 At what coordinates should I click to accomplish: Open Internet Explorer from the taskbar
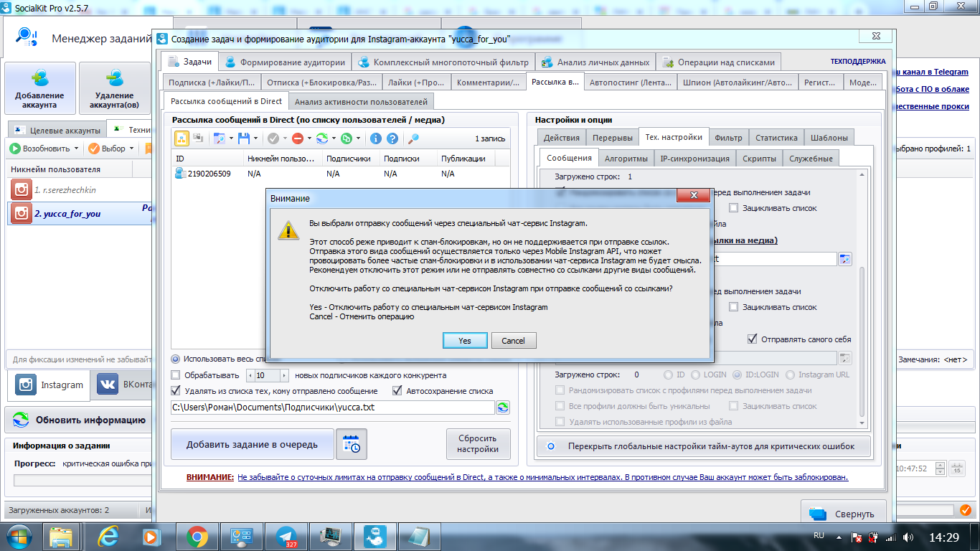click(x=109, y=536)
